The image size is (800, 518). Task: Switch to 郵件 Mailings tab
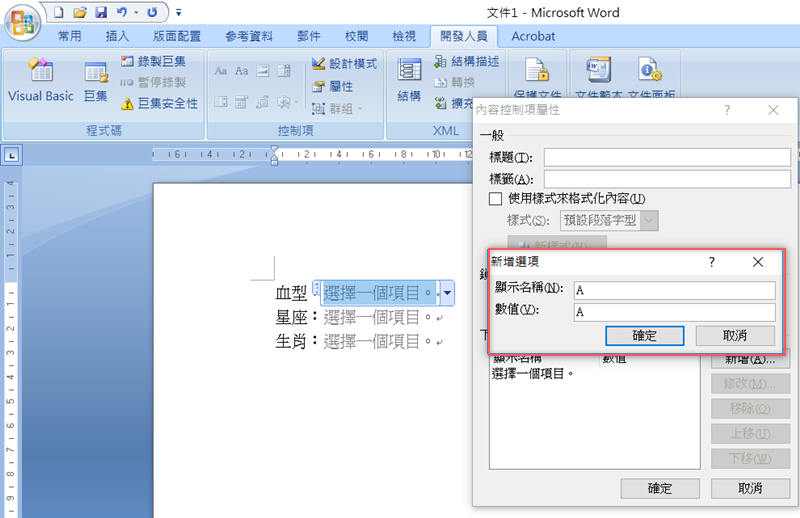[x=309, y=36]
